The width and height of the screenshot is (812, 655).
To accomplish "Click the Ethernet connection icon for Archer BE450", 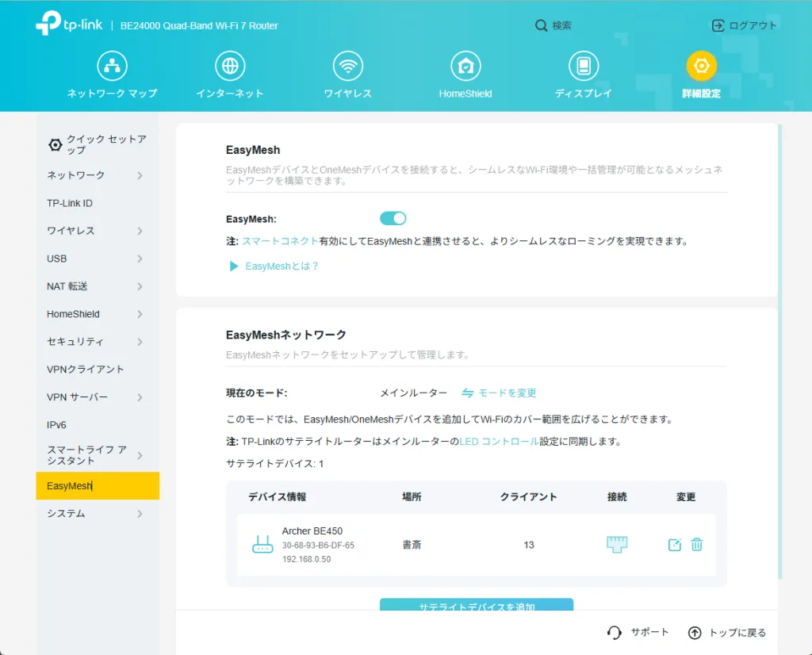I will click(617, 544).
